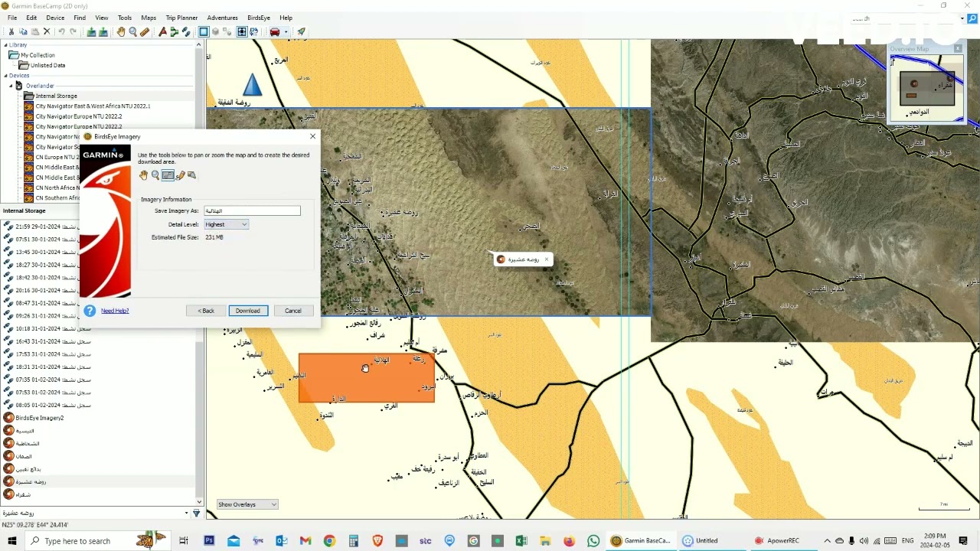Open Photoshop from the taskbar
980x551 pixels.
pos(209,541)
